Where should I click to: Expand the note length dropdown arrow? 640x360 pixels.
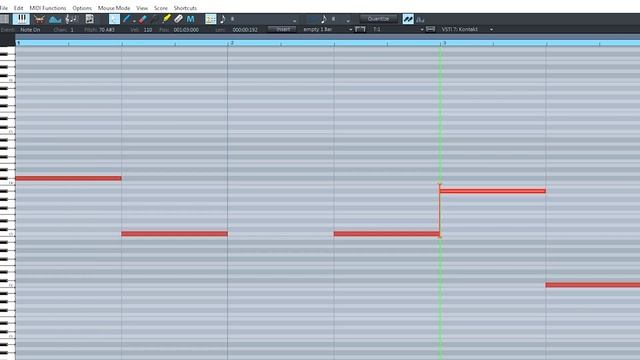click(348, 20)
